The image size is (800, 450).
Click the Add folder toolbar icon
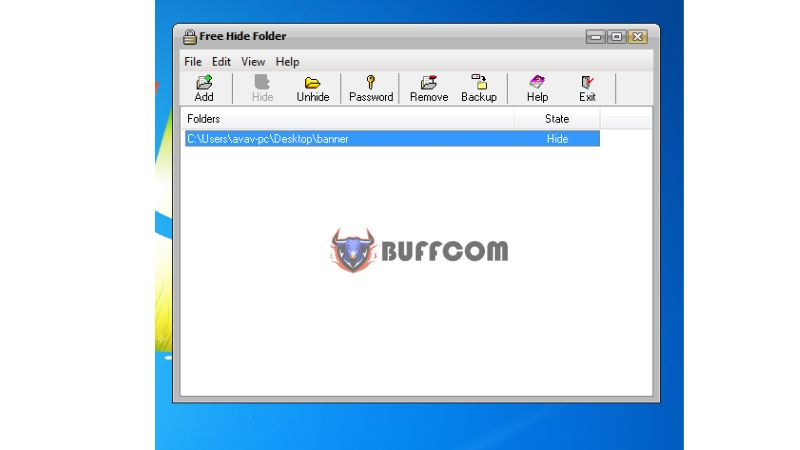pos(204,82)
